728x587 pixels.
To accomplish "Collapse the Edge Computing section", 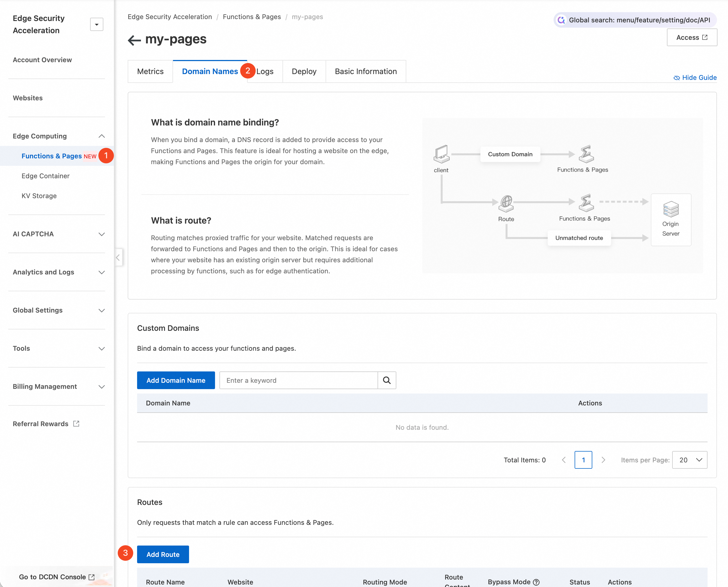I will tap(101, 136).
